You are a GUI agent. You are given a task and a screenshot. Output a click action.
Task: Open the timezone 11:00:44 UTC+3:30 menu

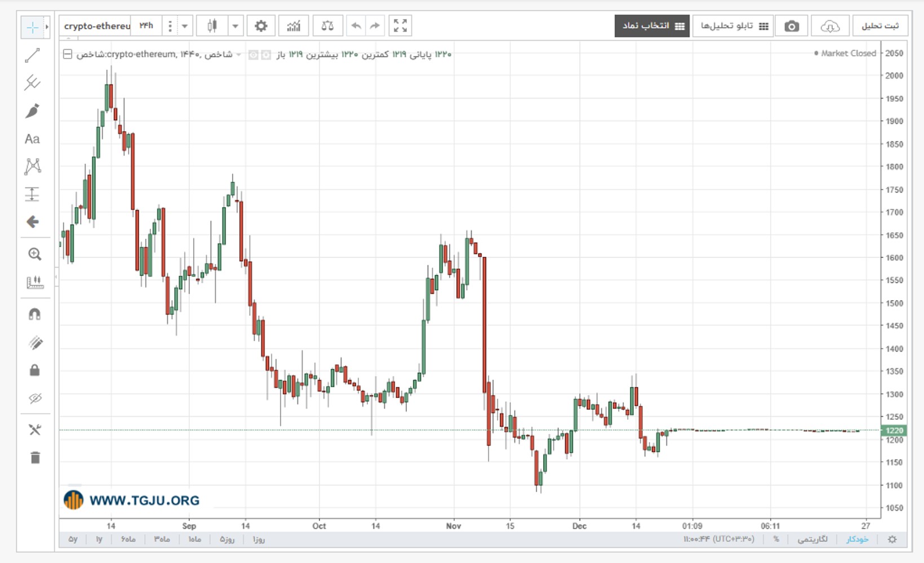[x=718, y=539]
